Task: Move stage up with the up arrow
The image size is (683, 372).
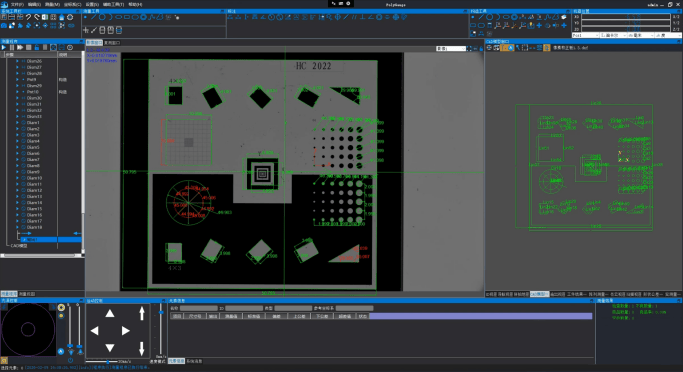Action: (x=110, y=314)
